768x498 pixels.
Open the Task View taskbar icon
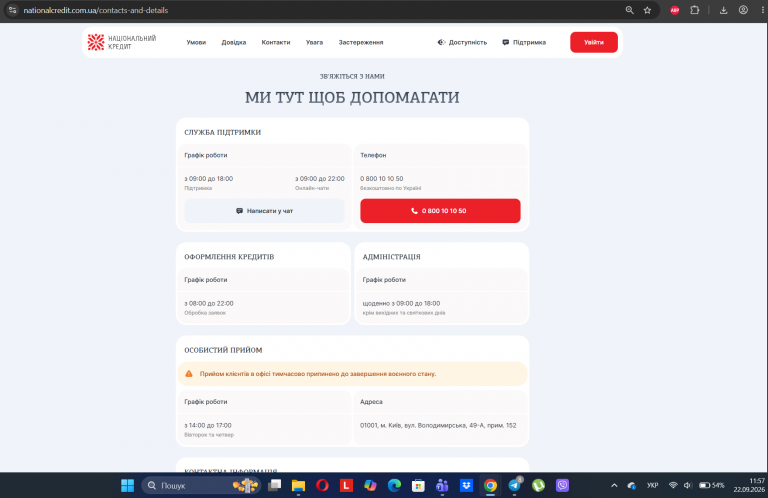[274, 485]
